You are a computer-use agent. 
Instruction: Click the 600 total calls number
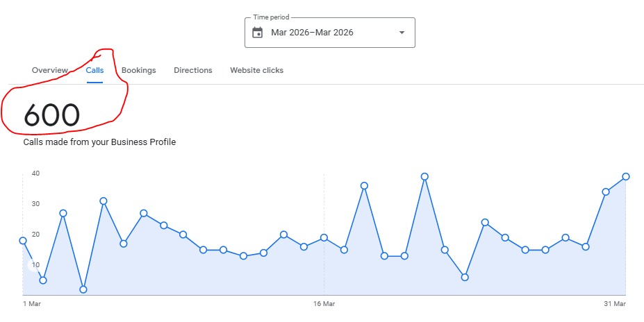(x=51, y=115)
